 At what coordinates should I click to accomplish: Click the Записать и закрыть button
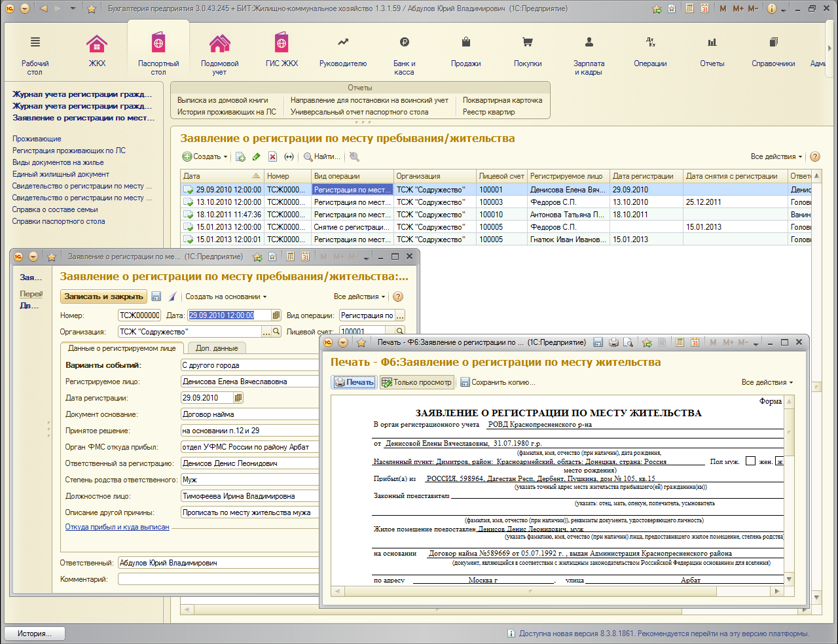pos(103,296)
